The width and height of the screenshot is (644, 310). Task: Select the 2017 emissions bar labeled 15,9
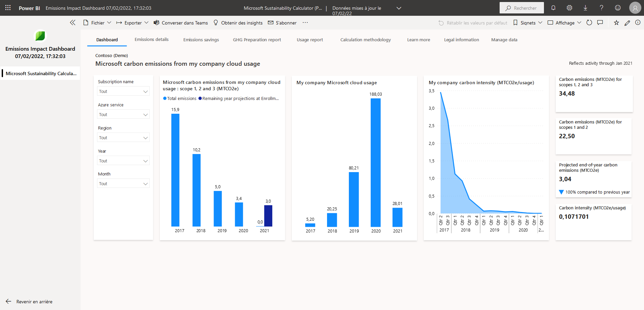pos(175,170)
